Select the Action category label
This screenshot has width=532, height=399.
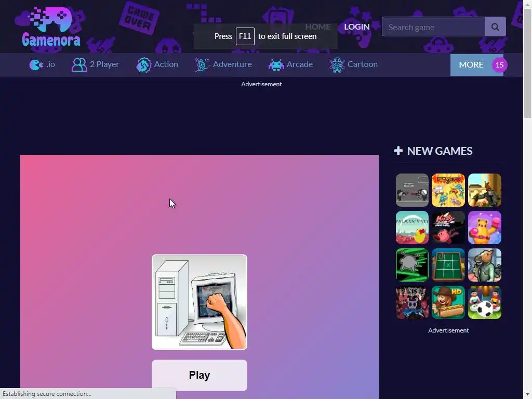(166, 64)
